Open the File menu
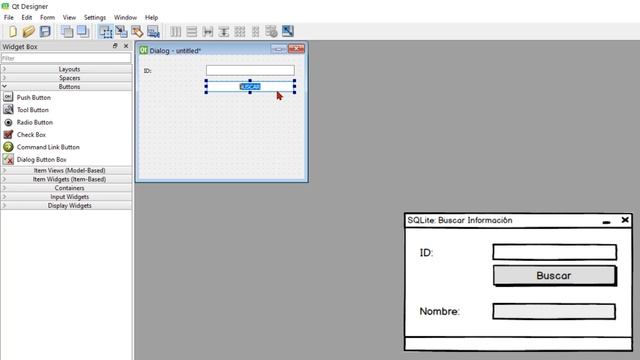Screen dimensions: 640x360 pyautogui.click(x=9, y=17)
